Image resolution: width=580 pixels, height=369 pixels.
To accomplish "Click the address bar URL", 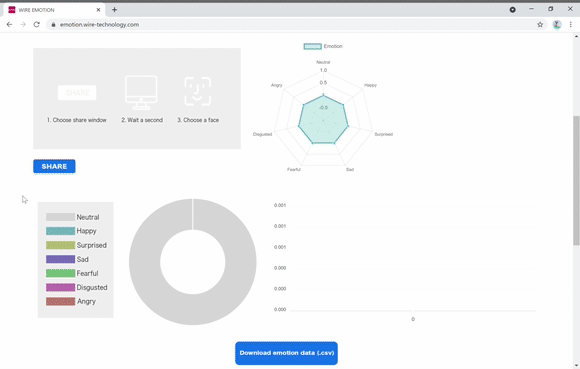I will coord(100,24).
